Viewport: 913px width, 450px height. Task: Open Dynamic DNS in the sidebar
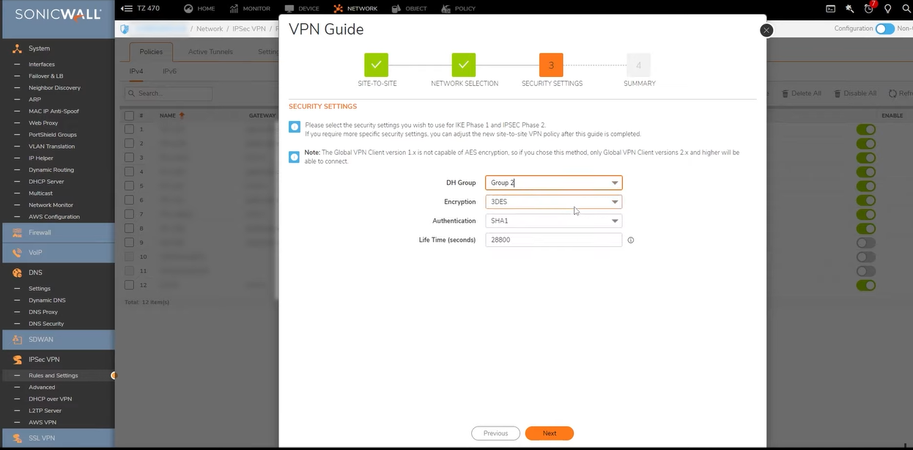coord(47,300)
